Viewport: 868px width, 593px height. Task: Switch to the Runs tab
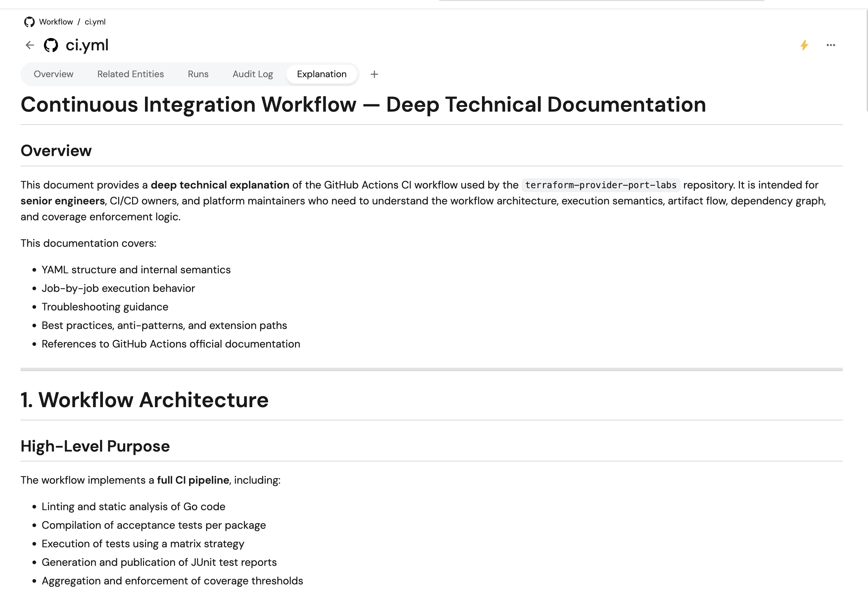[198, 74]
